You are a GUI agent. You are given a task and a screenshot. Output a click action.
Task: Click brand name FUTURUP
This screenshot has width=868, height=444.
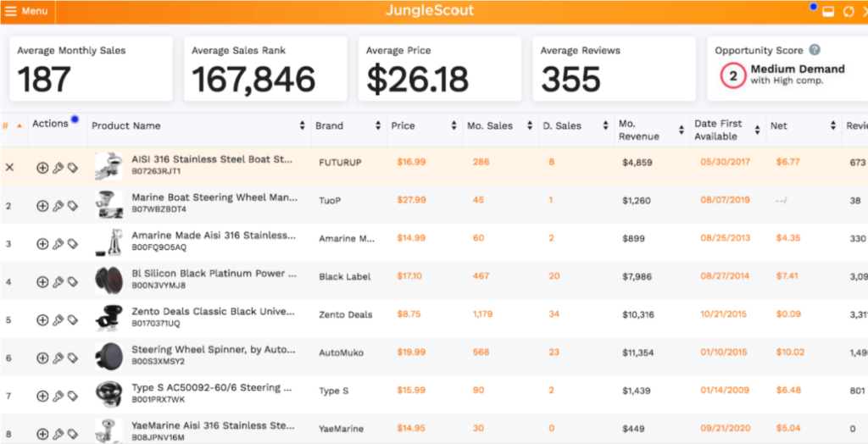[340, 163]
